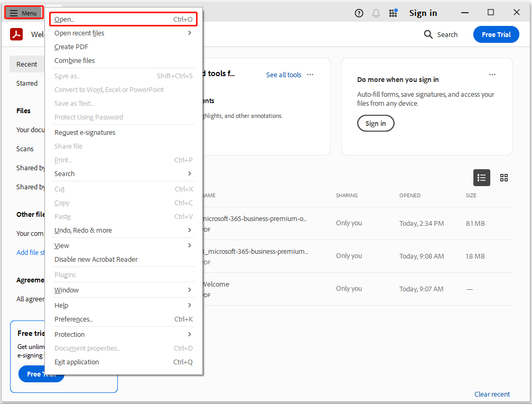Open the apps grid icon
The image size is (532, 404).
click(393, 13)
